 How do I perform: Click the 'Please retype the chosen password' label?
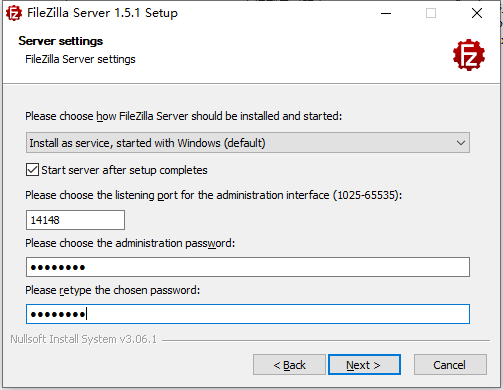pyautogui.click(x=113, y=290)
